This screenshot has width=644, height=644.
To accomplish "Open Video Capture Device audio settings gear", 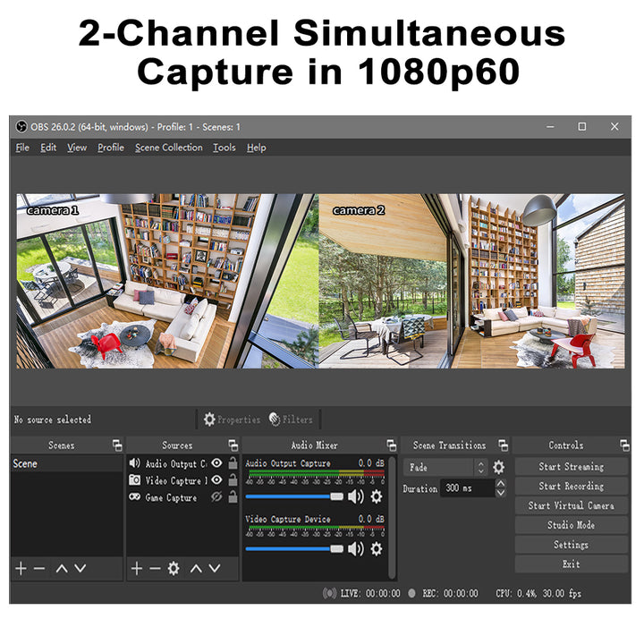I will tap(377, 548).
